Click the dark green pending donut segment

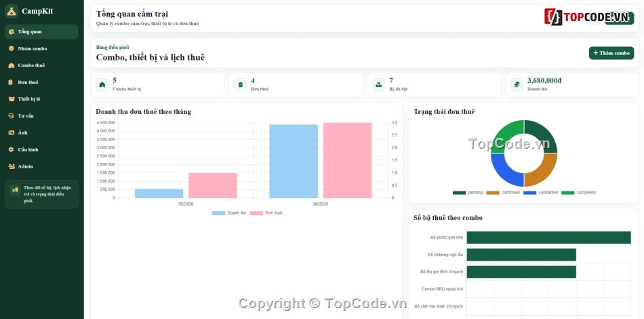tap(543, 134)
